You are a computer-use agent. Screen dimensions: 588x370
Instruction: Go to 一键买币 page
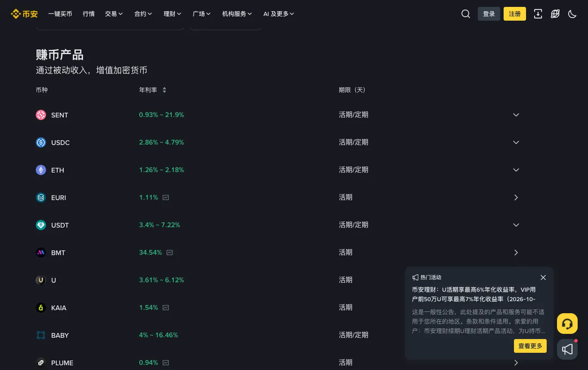(60, 14)
